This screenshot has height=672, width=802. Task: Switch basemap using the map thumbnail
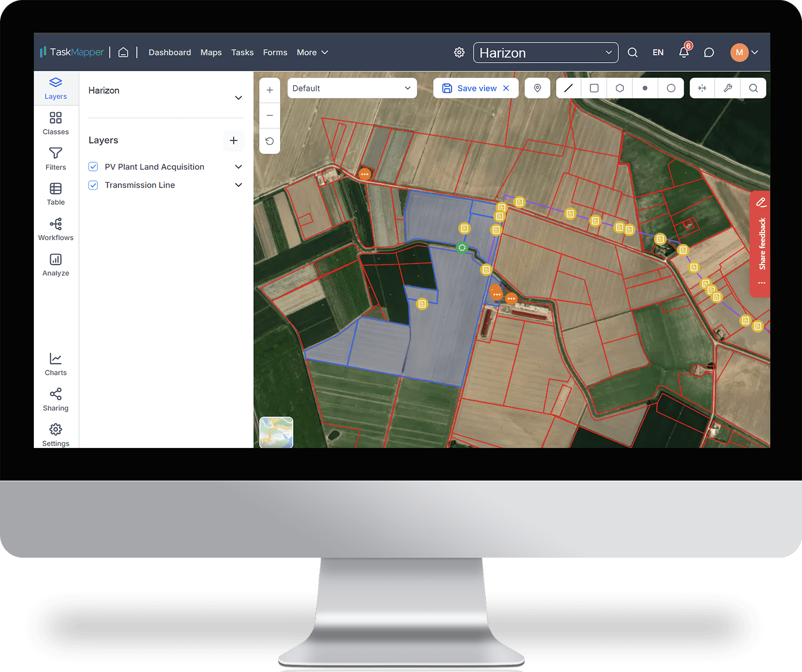pyautogui.click(x=276, y=432)
